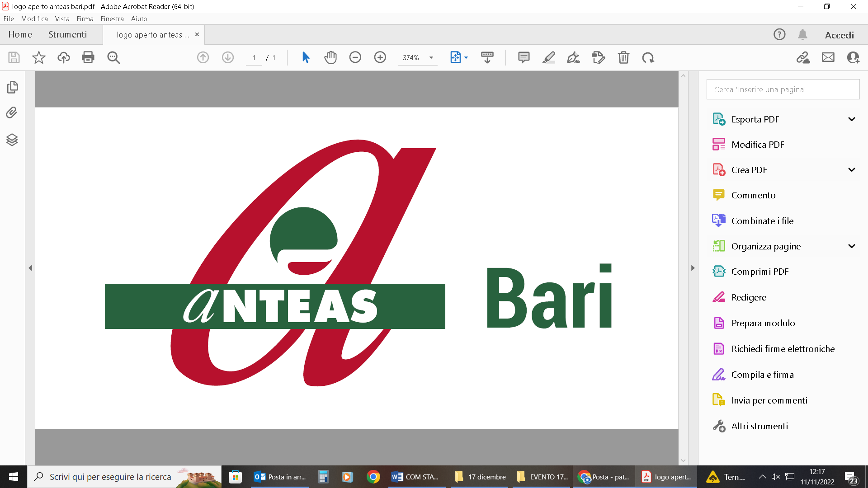The height and width of the screenshot is (488, 868).
Task: Click the page number field
Action: 254,58
